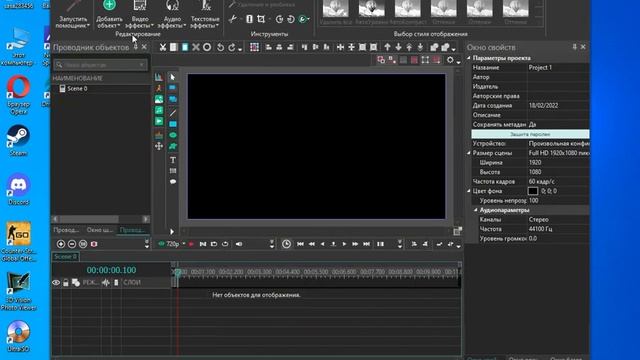Click the delete X icon in editing toolbar
The width and height of the screenshot is (640, 360).
click(196, 47)
